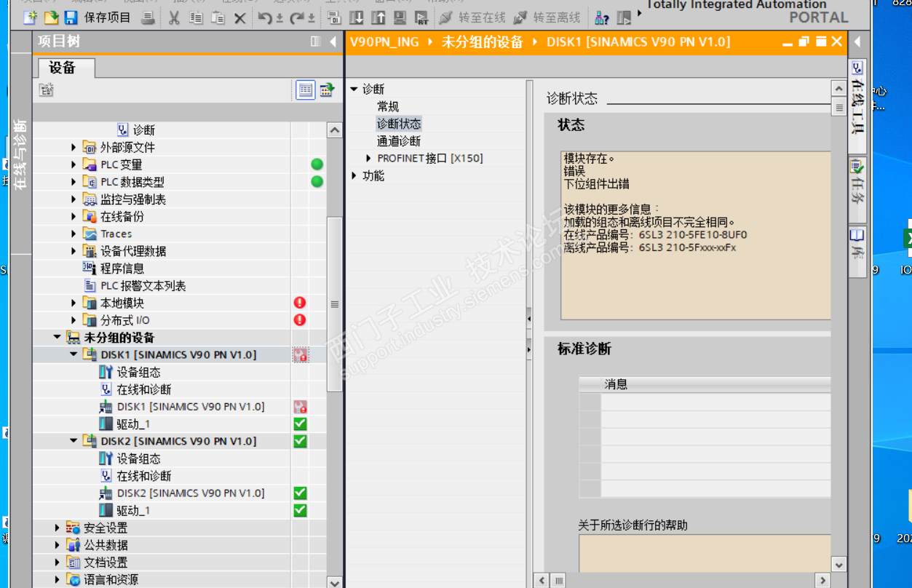The width and height of the screenshot is (912, 588).
Task: Expand PLC 数据类型 tree node
Action: 74,182
